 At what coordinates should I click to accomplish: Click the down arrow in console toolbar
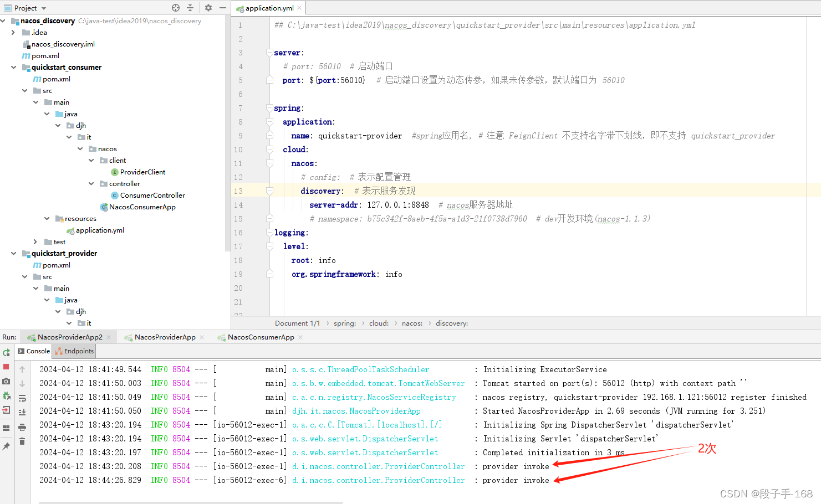(22, 383)
